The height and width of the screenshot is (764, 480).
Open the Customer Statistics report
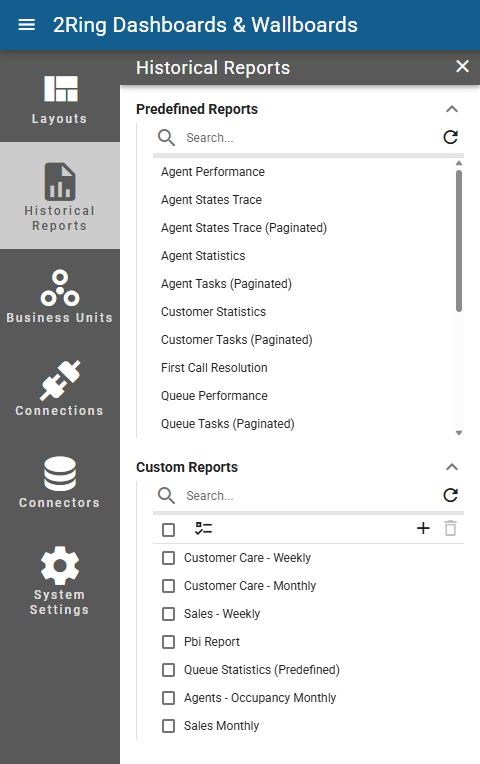point(213,312)
